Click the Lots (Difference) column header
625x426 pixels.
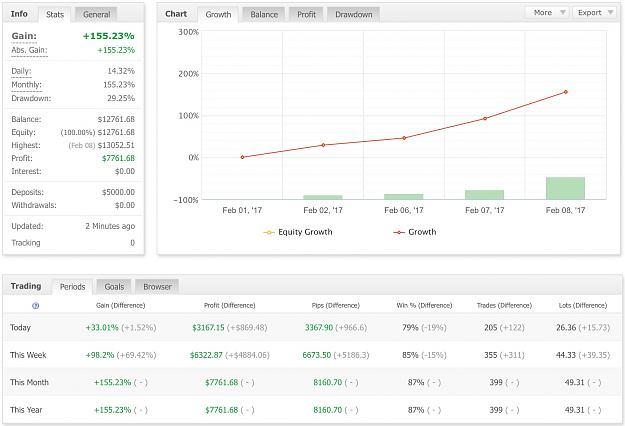point(583,306)
